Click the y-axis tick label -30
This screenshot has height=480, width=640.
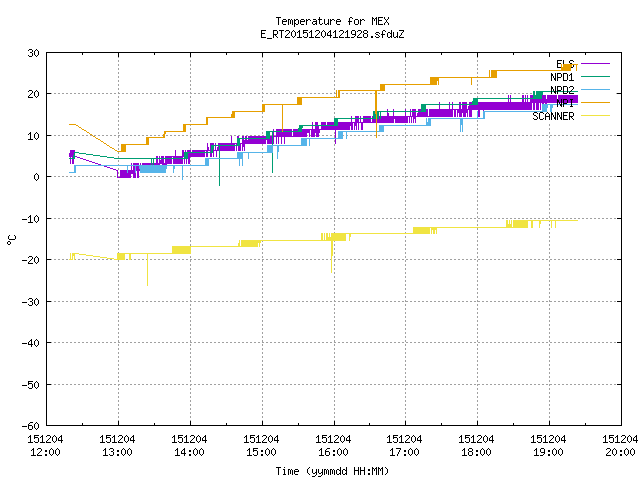point(31,302)
